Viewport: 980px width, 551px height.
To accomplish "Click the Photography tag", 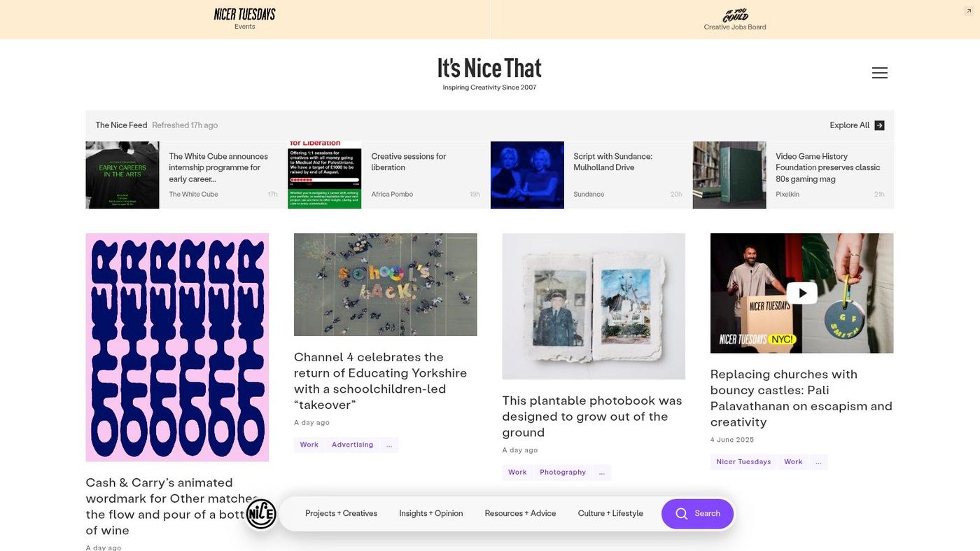I will tap(563, 472).
